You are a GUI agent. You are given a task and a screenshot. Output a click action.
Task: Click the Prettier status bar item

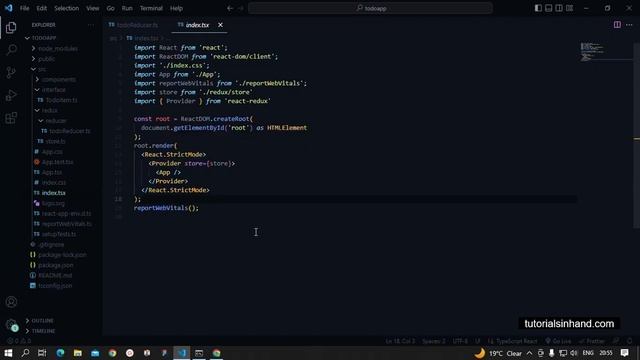[x=591, y=341]
